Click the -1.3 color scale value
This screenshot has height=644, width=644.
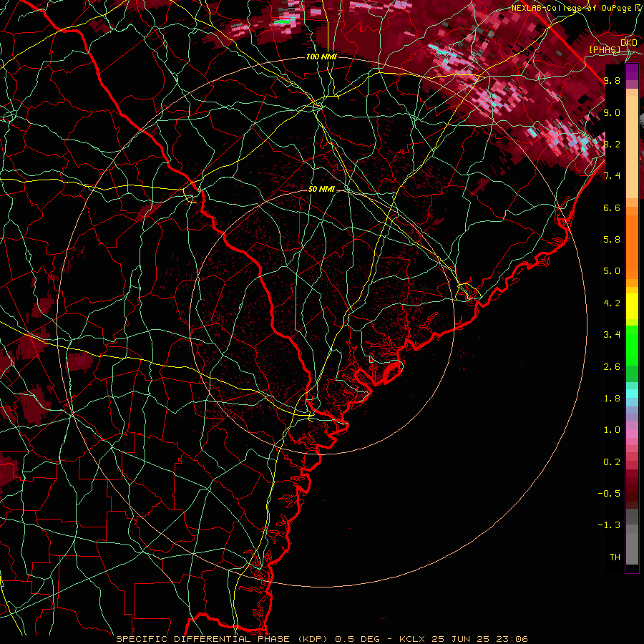(610, 525)
